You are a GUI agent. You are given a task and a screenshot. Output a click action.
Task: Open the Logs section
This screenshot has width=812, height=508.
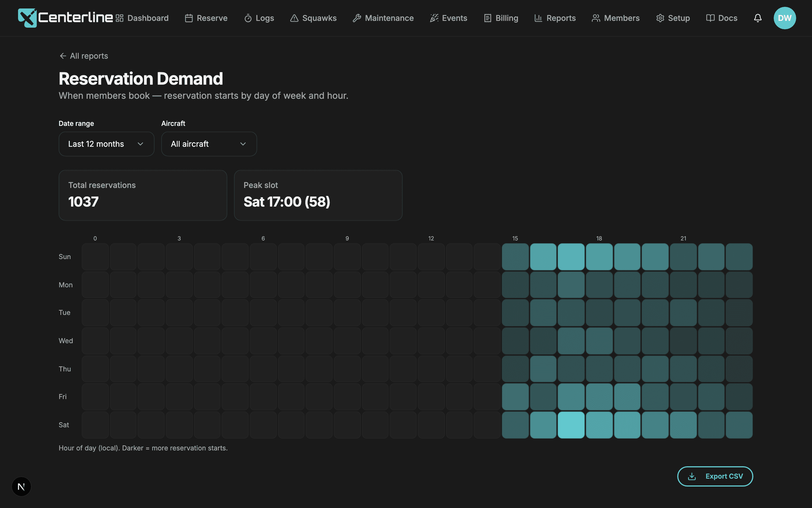click(x=259, y=18)
